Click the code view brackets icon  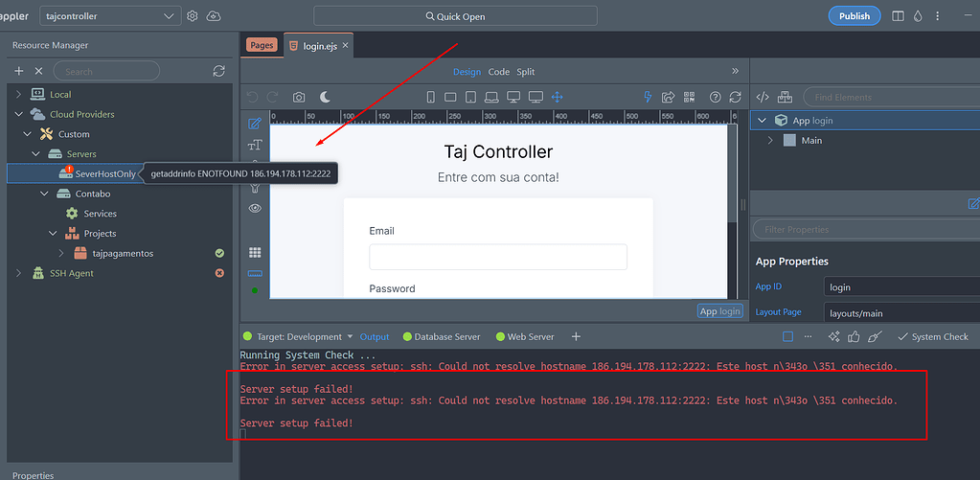[x=763, y=97]
